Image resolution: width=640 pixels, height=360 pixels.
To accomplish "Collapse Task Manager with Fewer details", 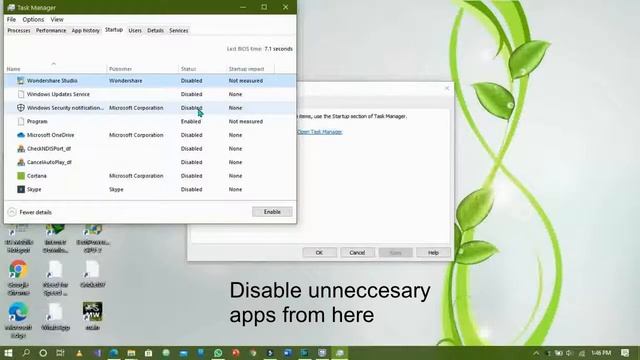I will click(x=30, y=212).
